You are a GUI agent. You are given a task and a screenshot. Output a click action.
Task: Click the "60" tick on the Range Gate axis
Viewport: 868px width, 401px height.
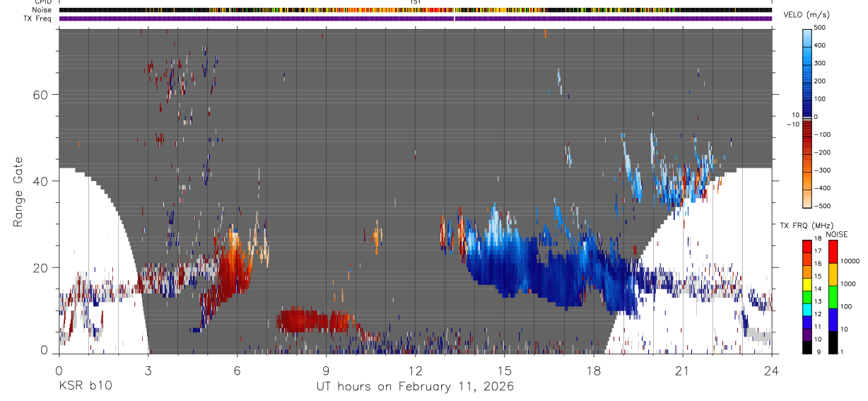(41, 94)
